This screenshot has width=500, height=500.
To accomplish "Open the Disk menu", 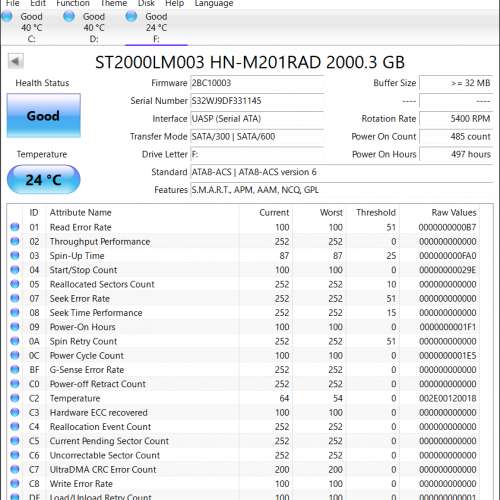I will click(146, 3).
